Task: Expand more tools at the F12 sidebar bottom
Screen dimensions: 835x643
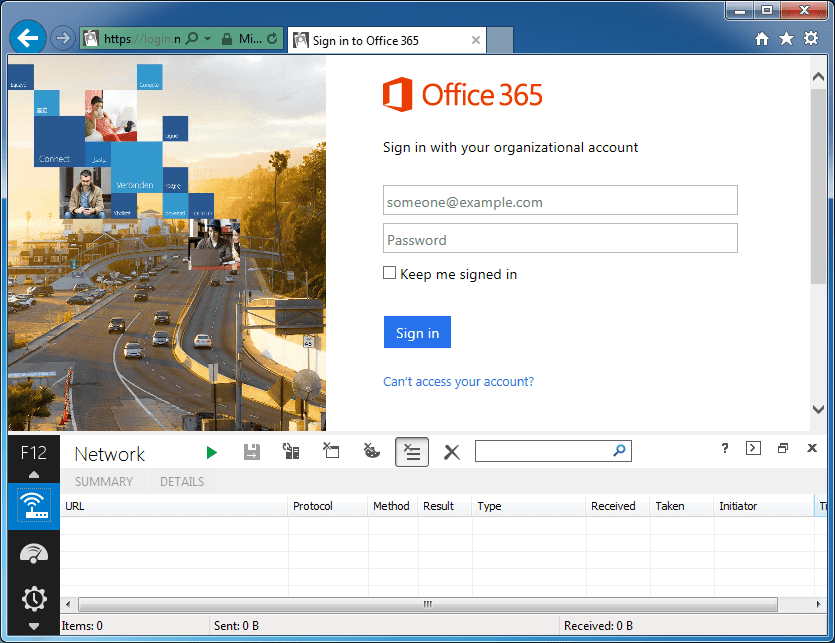Action: click(33, 625)
